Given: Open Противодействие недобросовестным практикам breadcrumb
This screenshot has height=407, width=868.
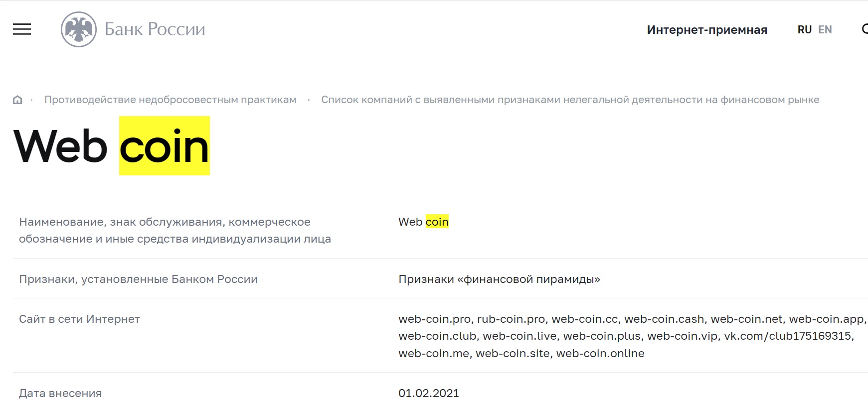Looking at the screenshot, I should (x=171, y=100).
